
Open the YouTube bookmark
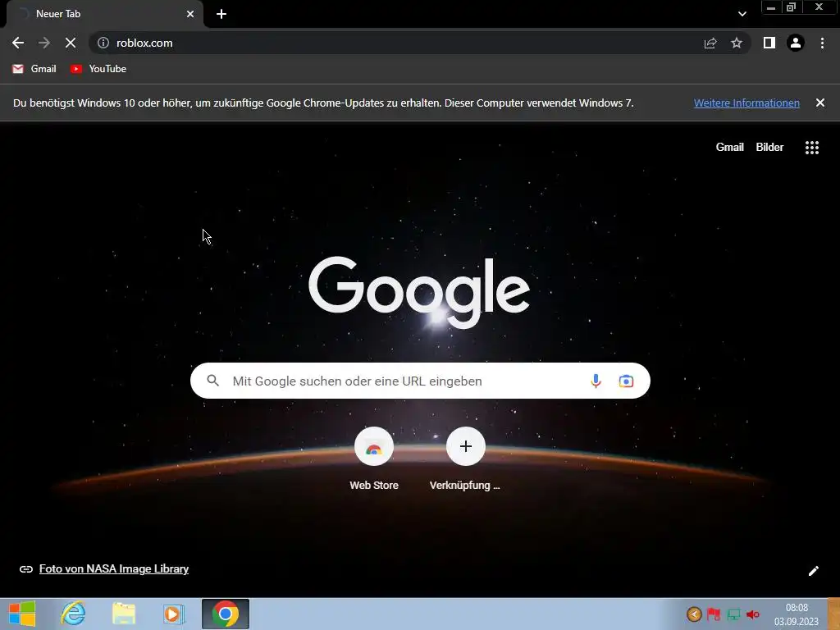pos(98,69)
